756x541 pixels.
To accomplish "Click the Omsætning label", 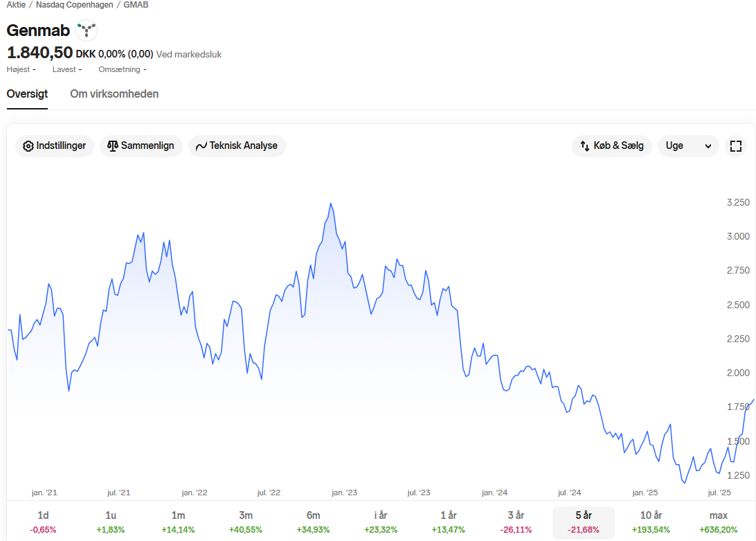I will pyautogui.click(x=120, y=69).
